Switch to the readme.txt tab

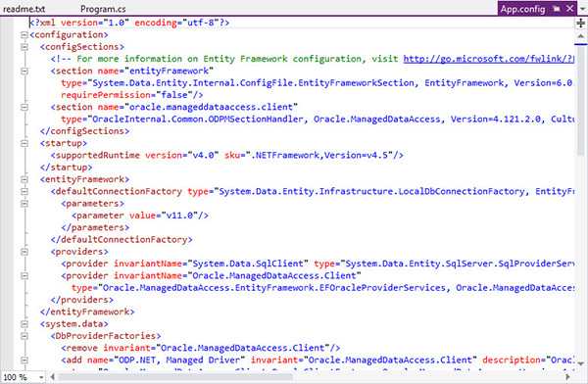point(24,9)
